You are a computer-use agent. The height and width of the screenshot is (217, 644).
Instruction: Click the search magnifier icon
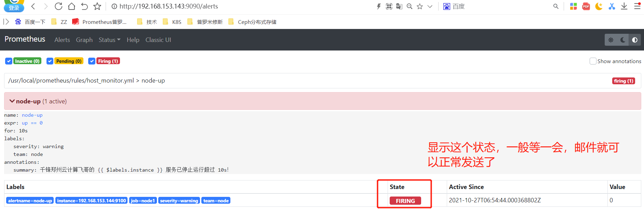(x=556, y=6)
